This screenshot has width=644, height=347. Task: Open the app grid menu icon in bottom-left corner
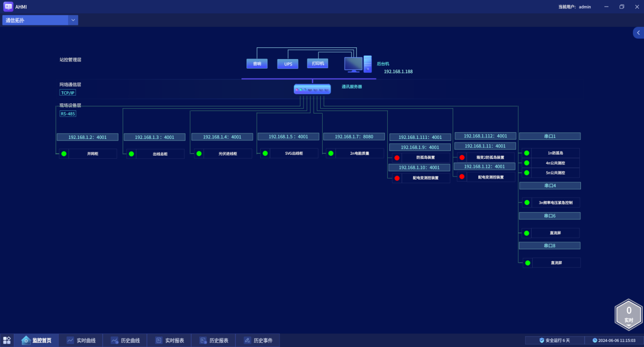7,340
